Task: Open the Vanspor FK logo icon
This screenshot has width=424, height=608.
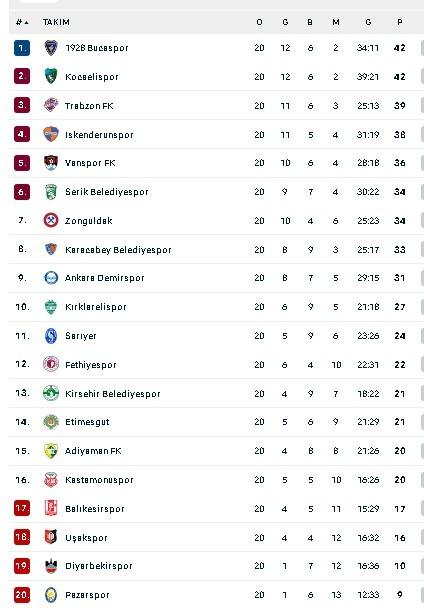Action: click(x=51, y=163)
